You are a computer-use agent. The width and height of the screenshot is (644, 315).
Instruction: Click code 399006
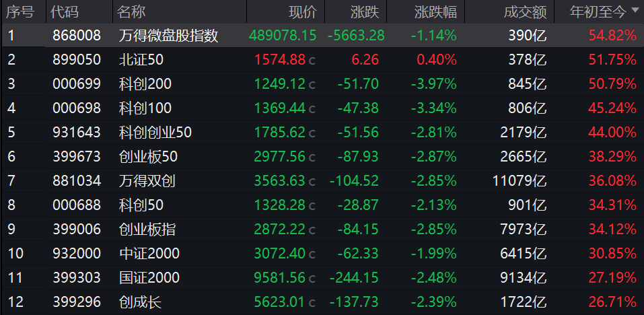click(x=77, y=229)
